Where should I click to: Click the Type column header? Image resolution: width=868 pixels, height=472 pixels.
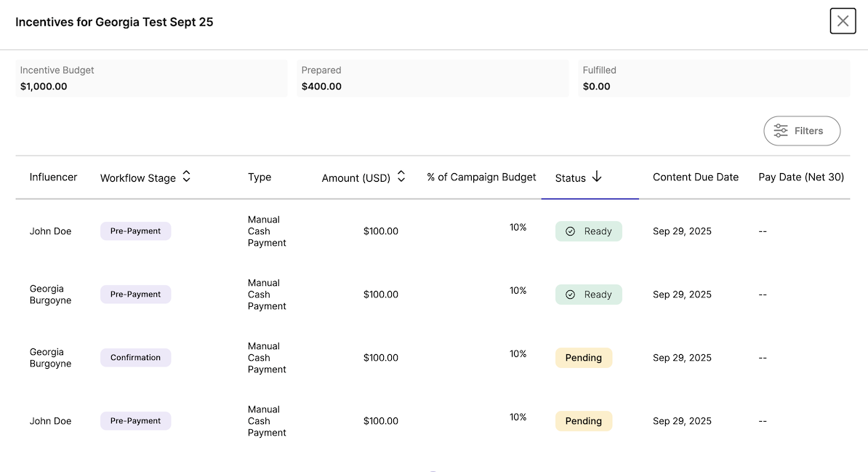[x=260, y=177]
